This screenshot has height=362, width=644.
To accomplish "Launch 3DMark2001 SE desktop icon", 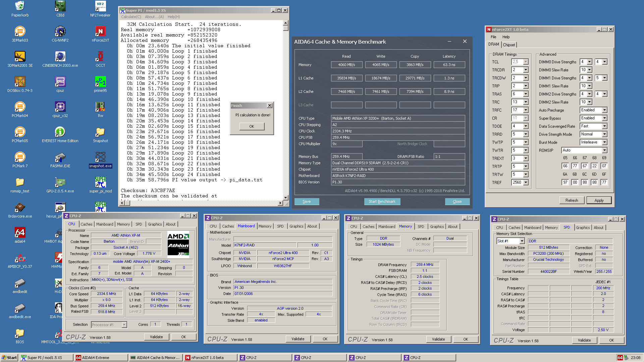I will click(20, 59).
